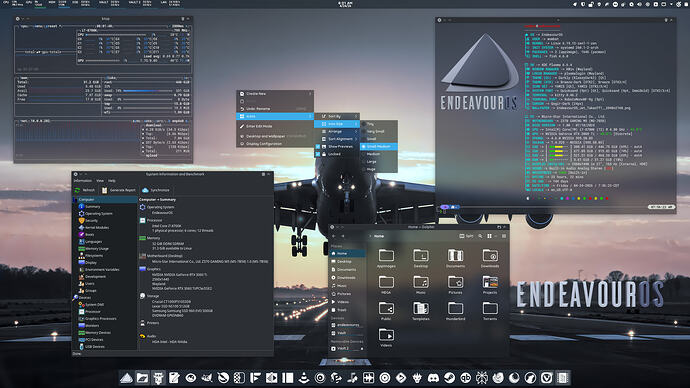690x388 pixels.
Task: Select Medium icon size option
Action: tap(379, 154)
